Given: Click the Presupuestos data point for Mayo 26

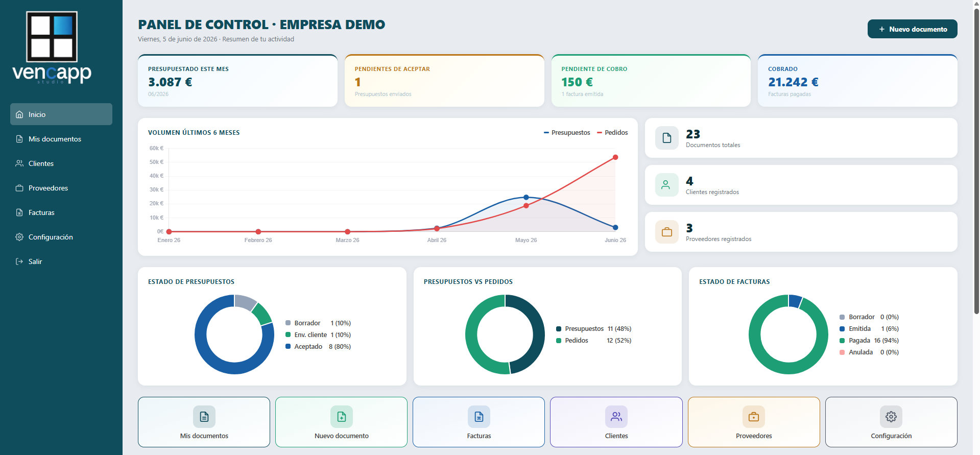Looking at the screenshot, I should [x=526, y=197].
